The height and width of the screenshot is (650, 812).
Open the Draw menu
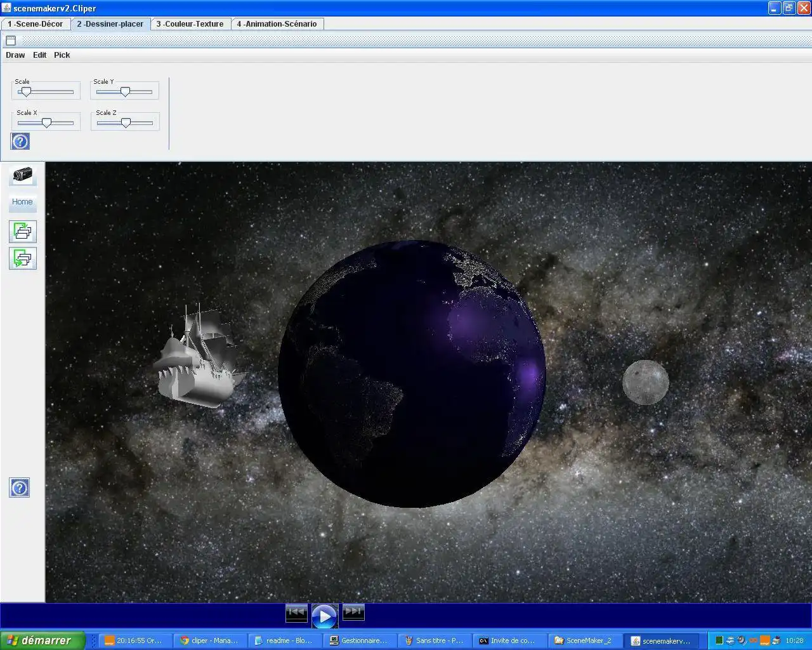15,55
